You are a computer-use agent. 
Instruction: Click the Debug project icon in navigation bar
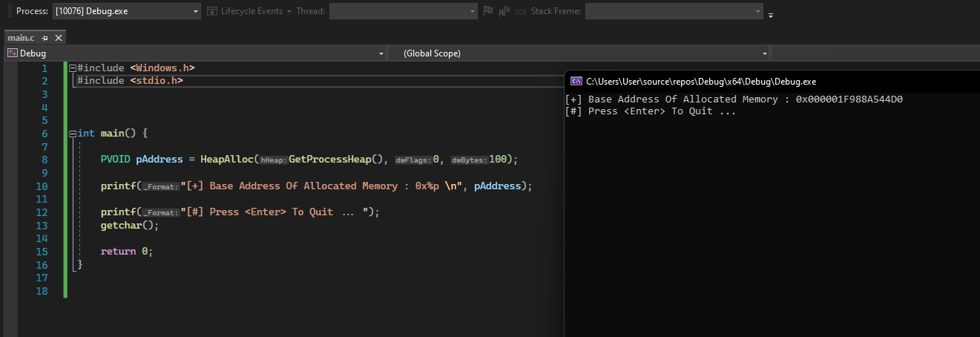(13, 53)
